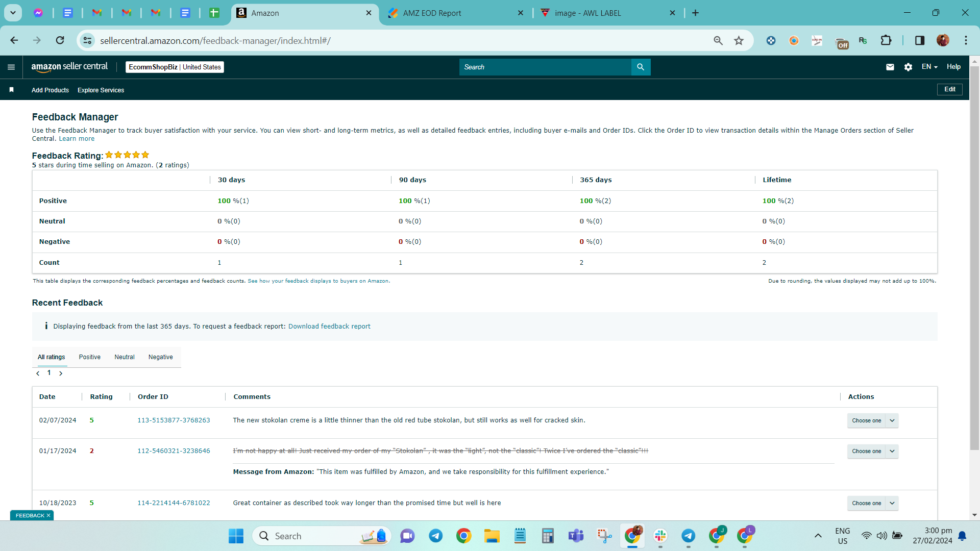Click the search magnifier button in Seller Central
980x551 pixels.
pyautogui.click(x=641, y=67)
